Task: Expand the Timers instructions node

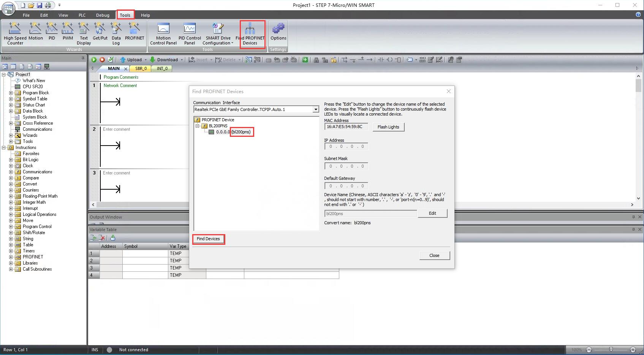Action: 11,251
